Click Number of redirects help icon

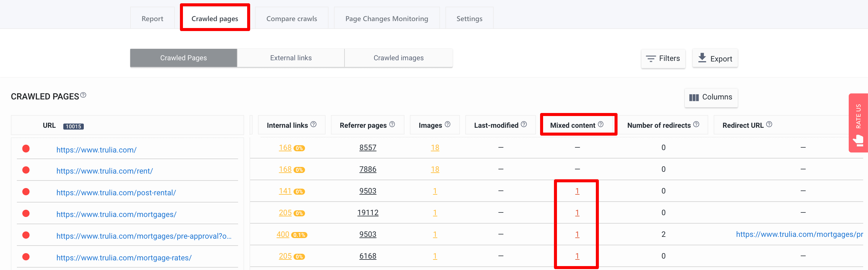pyautogui.click(x=696, y=124)
